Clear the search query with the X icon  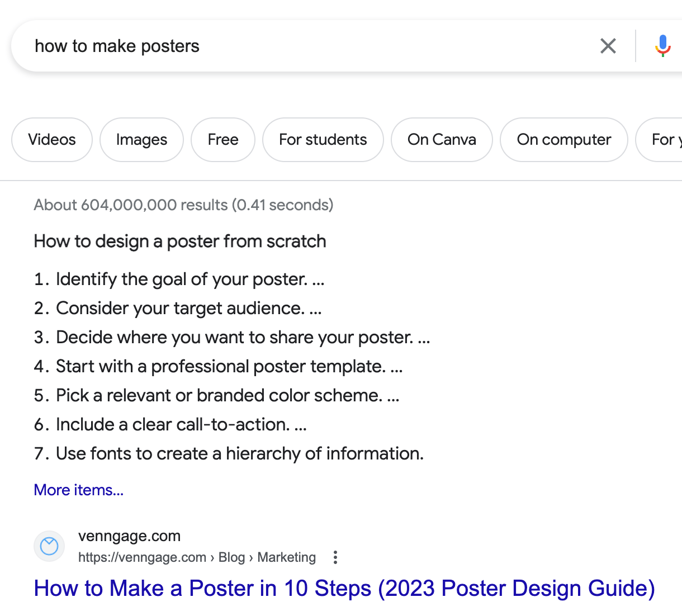pos(608,46)
